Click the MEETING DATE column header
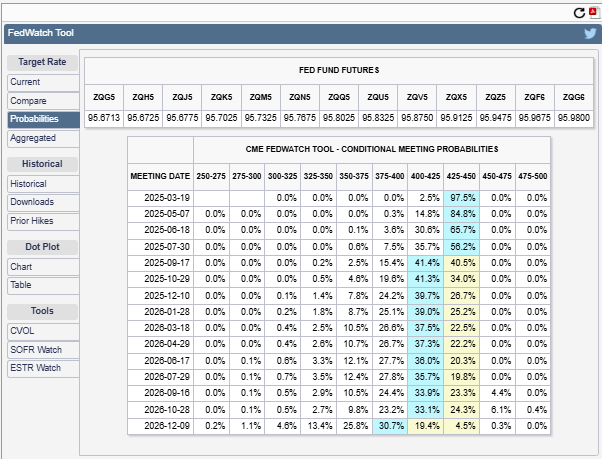This screenshot has width=602, height=459. (160, 177)
